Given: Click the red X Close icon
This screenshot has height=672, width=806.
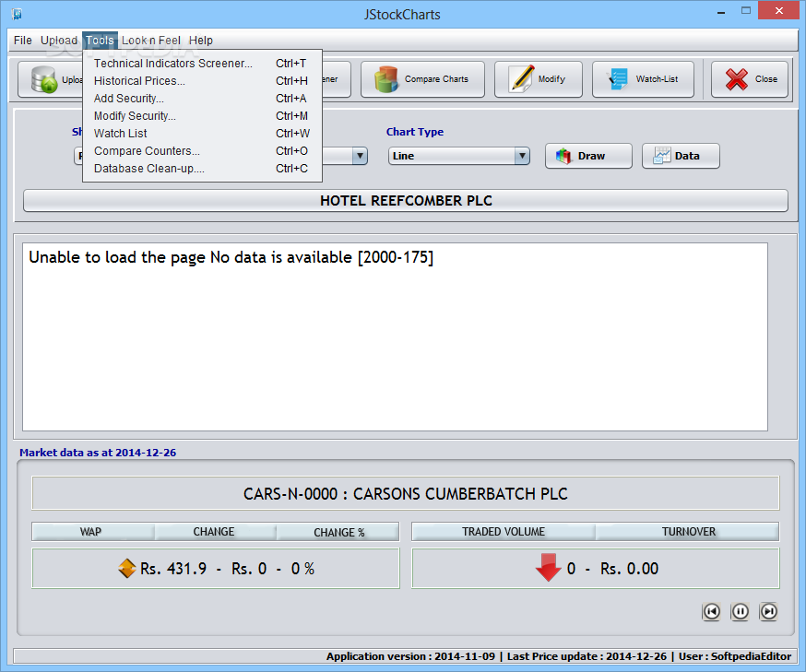Looking at the screenshot, I should click(736, 79).
